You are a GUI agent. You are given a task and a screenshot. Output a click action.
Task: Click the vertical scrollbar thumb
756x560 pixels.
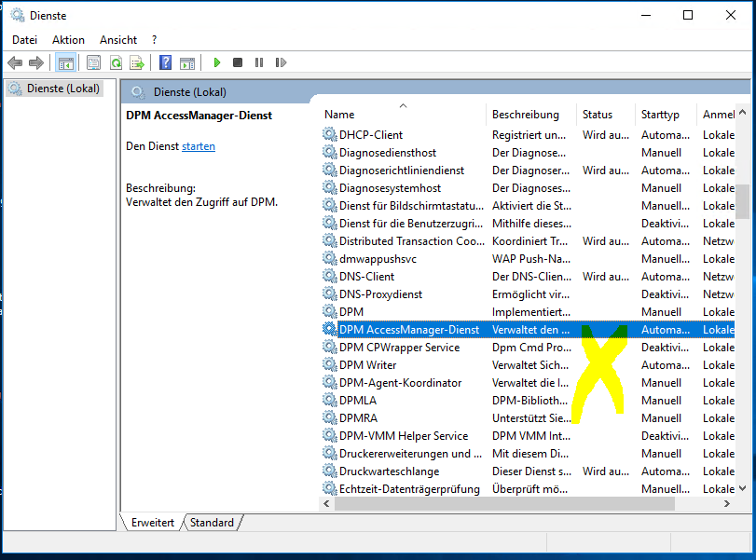[743, 201]
